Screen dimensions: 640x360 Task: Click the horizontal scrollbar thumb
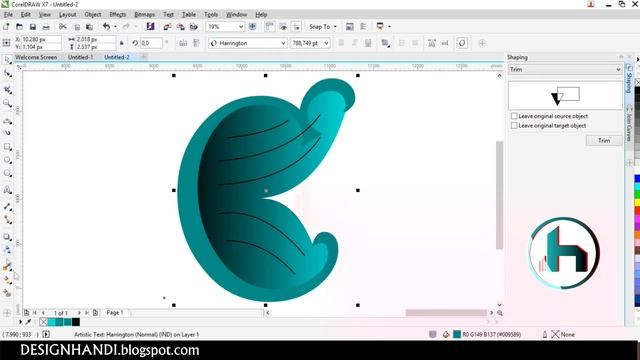point(446,313)
